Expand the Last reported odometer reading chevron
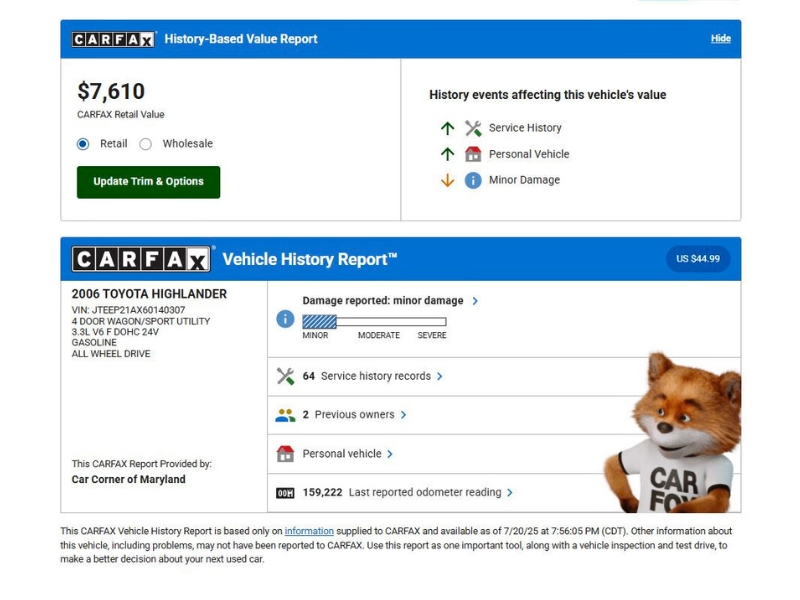Screen dimensions: 800x600 click(x=510, y=492)
